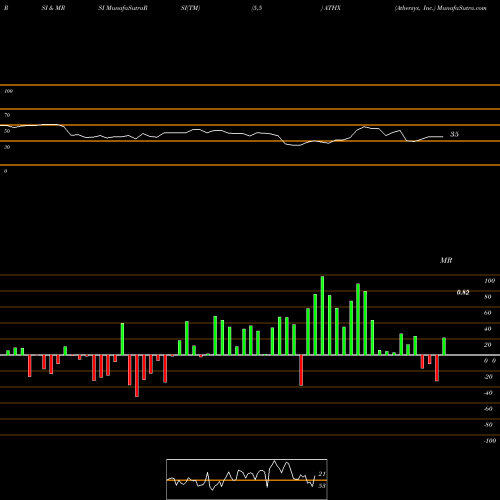
Task: Click the MR axis label 40
Action: coord(488,329)
